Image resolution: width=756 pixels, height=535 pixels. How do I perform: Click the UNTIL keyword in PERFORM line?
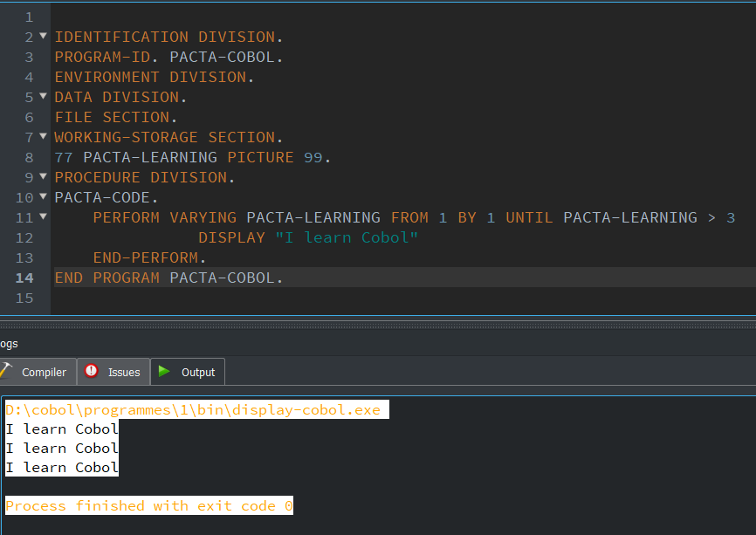pos(529,218)
